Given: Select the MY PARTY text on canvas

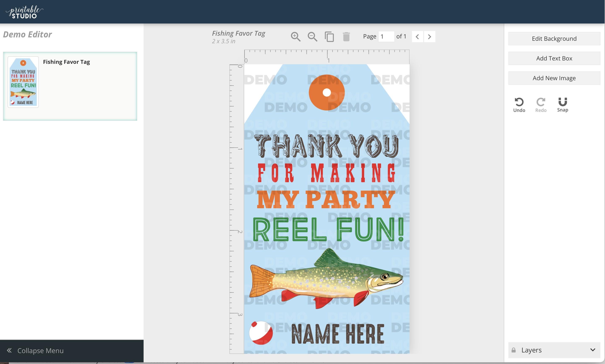Looking at the screenshot, I should tap(326, 200).
